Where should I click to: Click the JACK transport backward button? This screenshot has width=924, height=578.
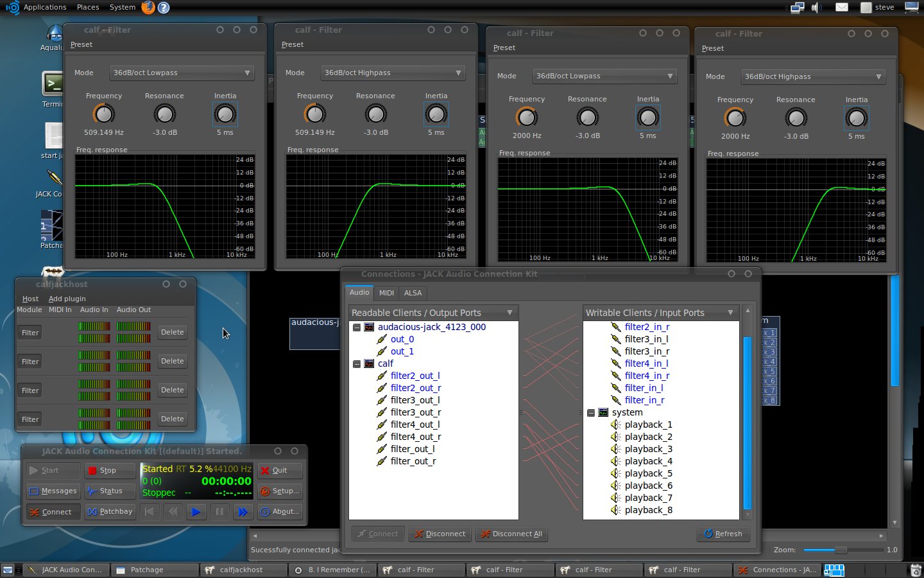point(173,512)
